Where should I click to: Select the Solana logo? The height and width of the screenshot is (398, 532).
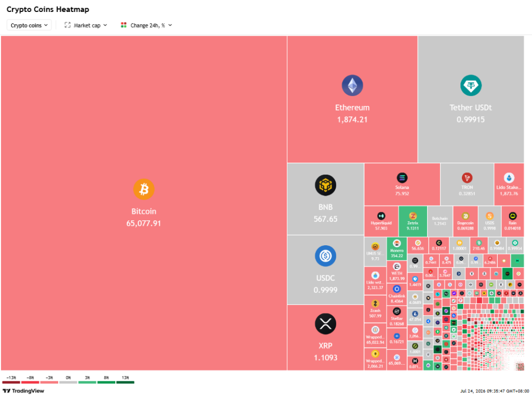[402, 178]
